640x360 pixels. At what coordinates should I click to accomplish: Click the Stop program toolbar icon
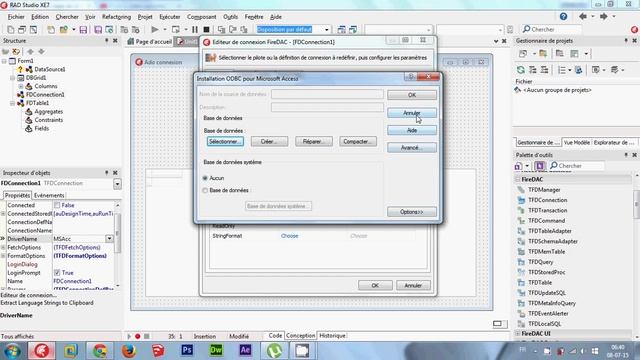(x=207, y=29)
